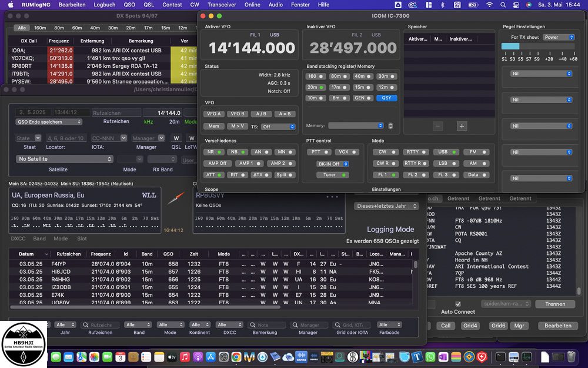Click the AMP Off button
Image resolution: width=588 pixels, height=368 pixels.
[x=218, y=163]
